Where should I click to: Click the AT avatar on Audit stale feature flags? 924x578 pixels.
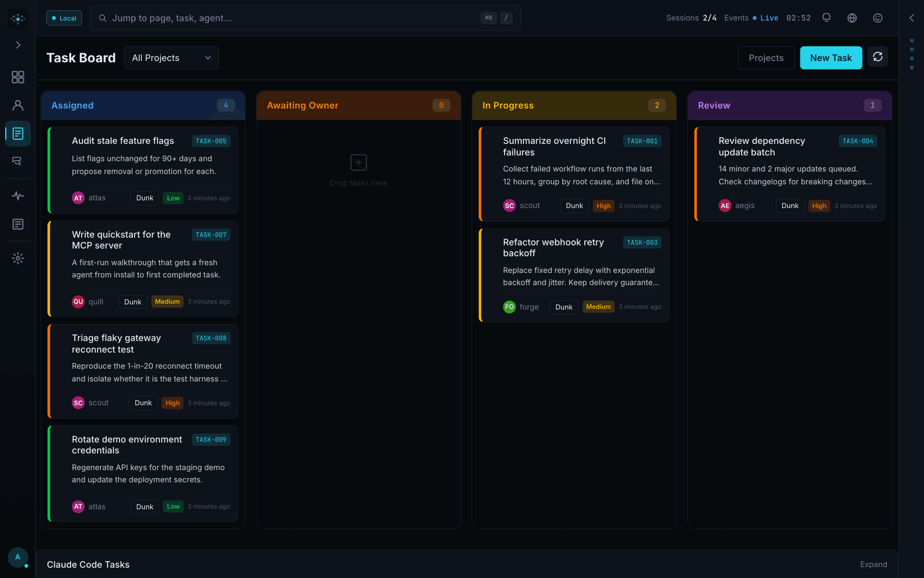[x=78, y=198]
